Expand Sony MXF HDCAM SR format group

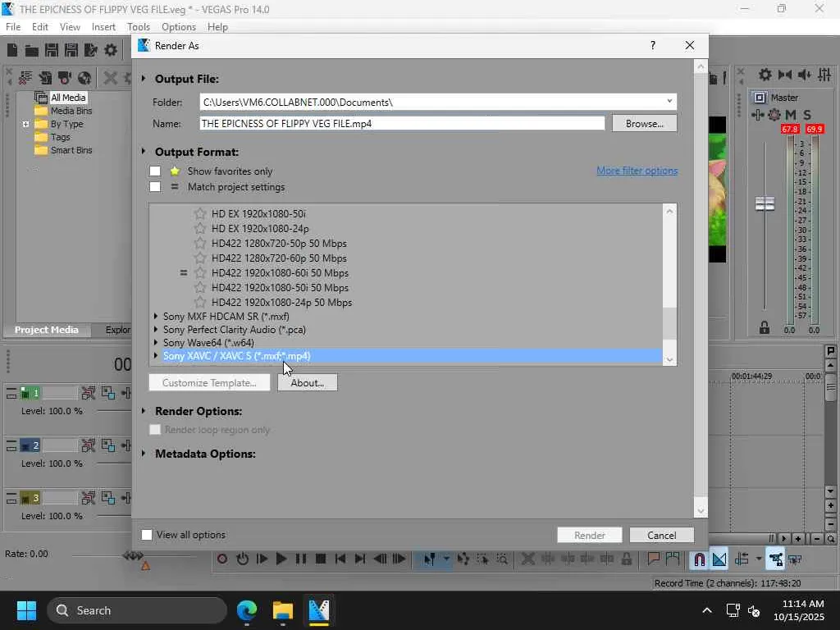click(x=156, y=316)
